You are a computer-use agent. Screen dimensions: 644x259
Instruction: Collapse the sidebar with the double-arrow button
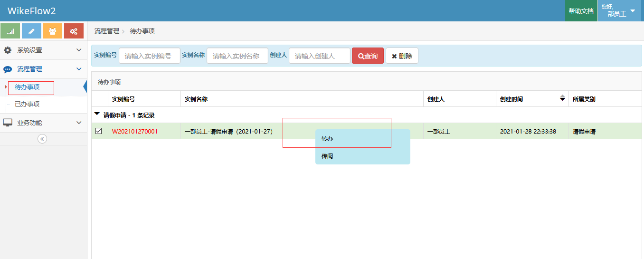coord(42,139)
